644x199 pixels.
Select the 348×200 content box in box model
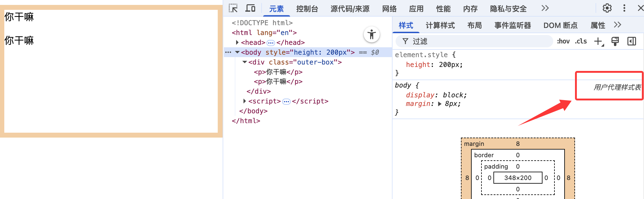[518, 178]
